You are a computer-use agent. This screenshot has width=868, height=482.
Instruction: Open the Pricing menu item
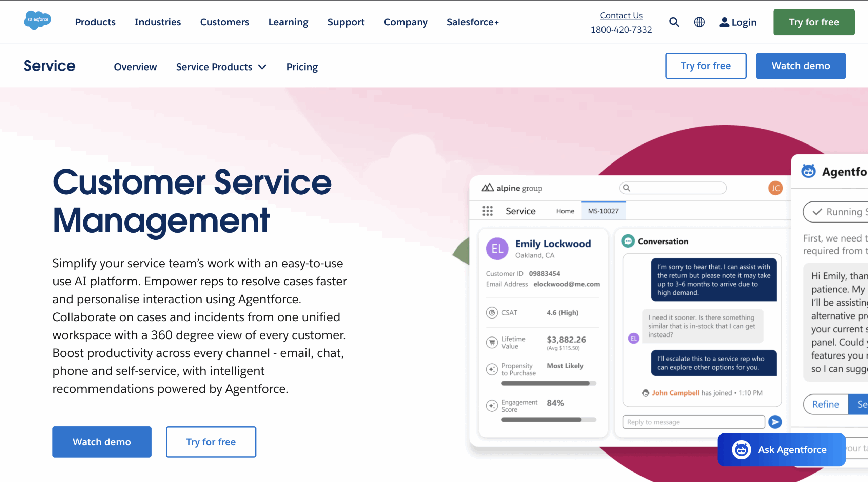[302, 67]
